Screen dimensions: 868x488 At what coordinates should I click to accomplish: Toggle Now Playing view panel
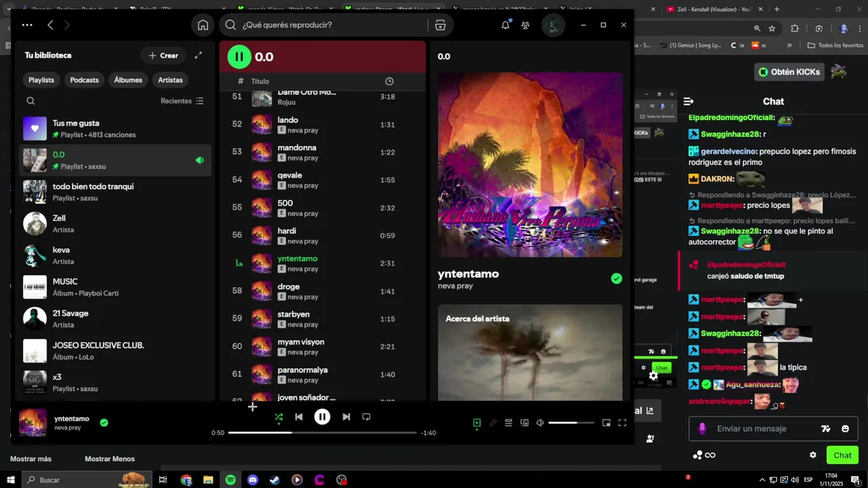click(477, 423)
